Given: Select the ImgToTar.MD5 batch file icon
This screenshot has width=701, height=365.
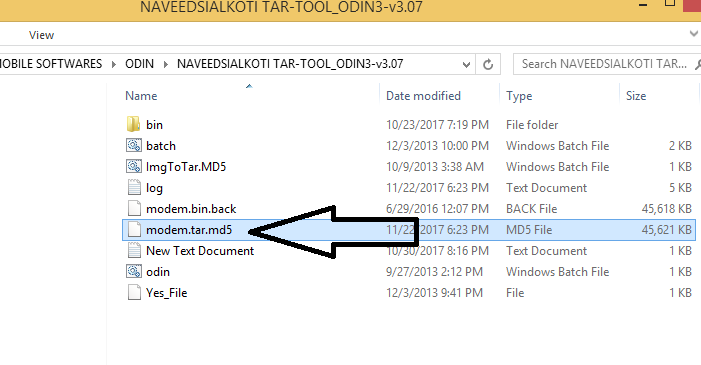Looking at the screenshot, I should click(x=133, y=166).
